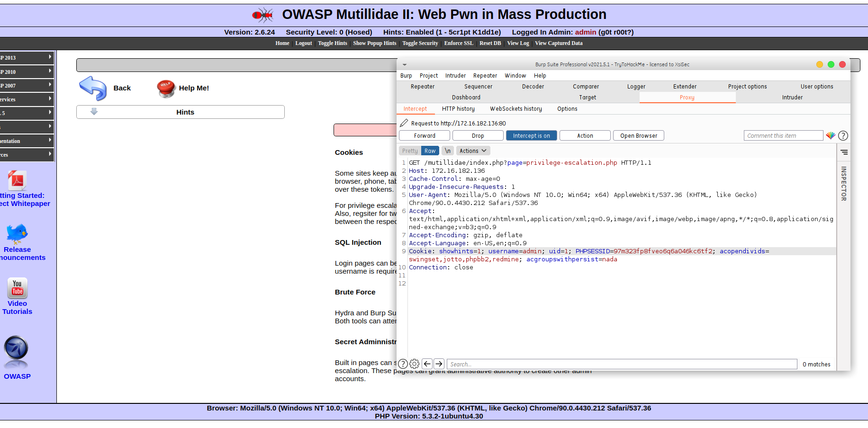The height and width of the screenshot is (428, 868).
Task: Forward the intercepted request
Action: click(425, 135)
